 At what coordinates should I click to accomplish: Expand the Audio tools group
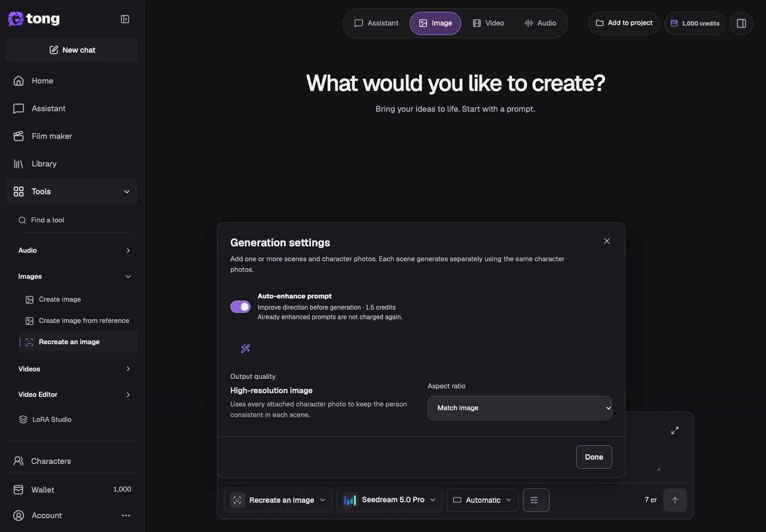click(75, 251)
